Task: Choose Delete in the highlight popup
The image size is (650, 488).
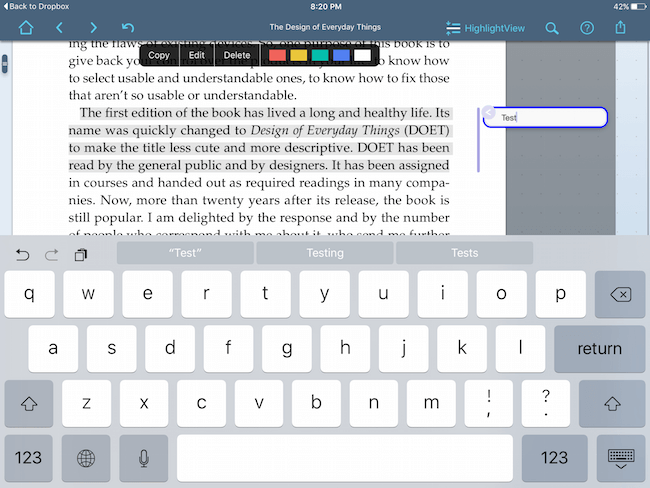Action: point(237,55)
